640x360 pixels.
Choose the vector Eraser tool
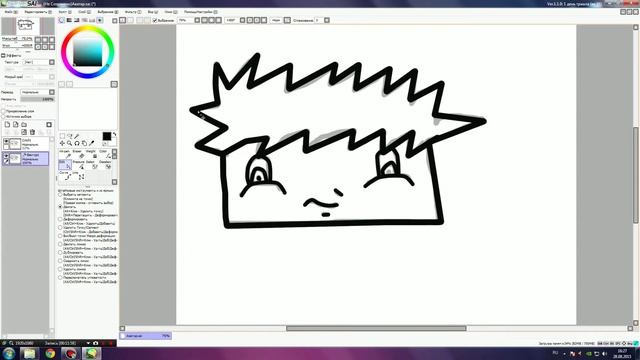coord(78,155)
